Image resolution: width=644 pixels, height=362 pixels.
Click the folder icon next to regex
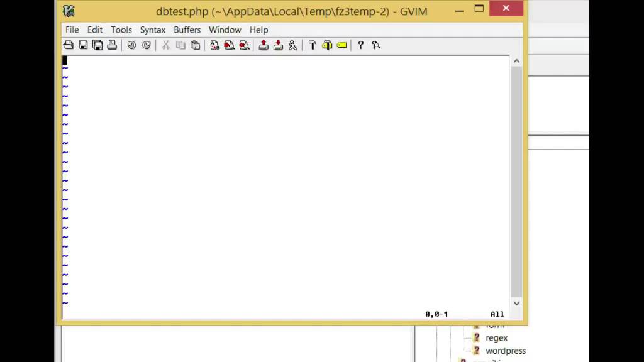pyautogui.click(x=476, y=337)
